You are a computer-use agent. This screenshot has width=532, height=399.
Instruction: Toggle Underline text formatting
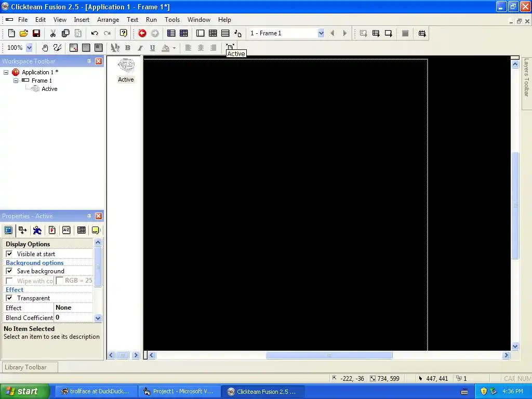153,48
